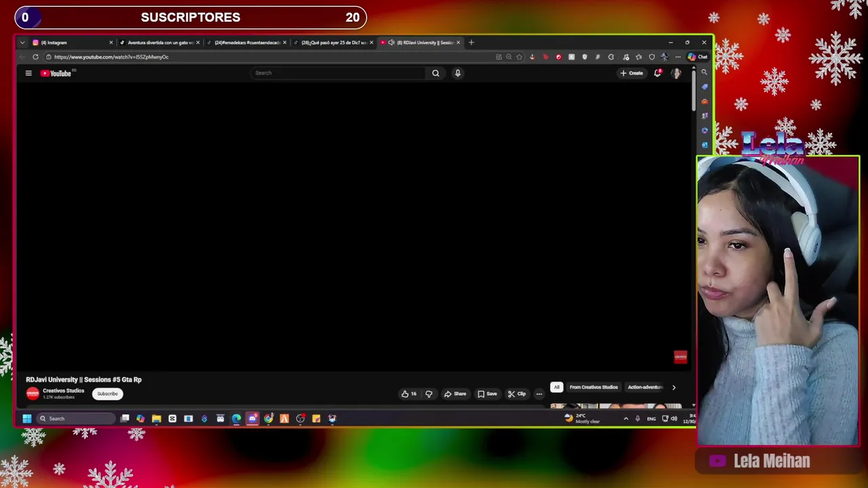Like the video with thumbs up
Image resolution: width=868 pixels, height=488 pixels.
pos(409,394)
